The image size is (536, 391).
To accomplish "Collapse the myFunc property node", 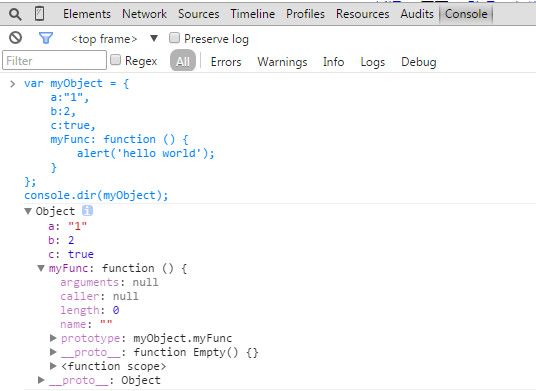I will tap(41, 268).
